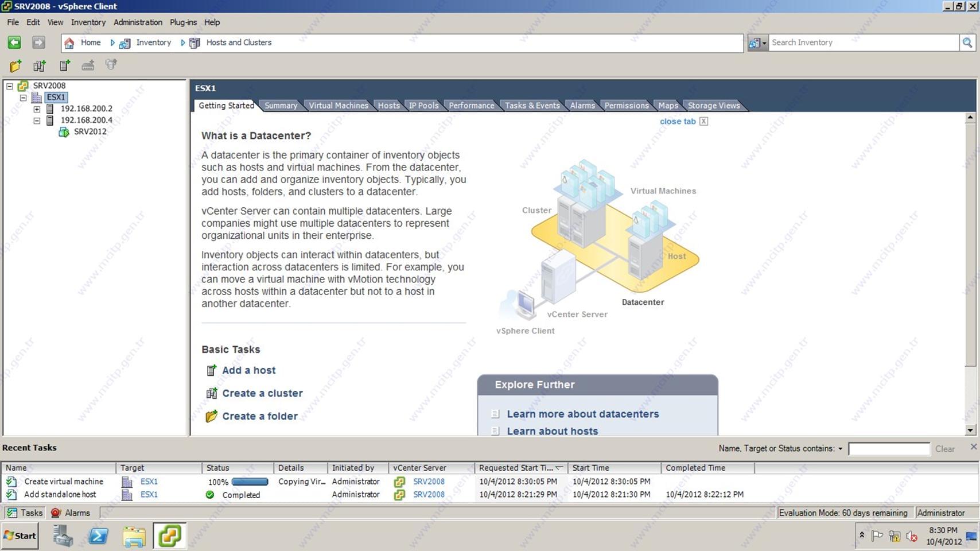Click the search magnifier icon

967,42
